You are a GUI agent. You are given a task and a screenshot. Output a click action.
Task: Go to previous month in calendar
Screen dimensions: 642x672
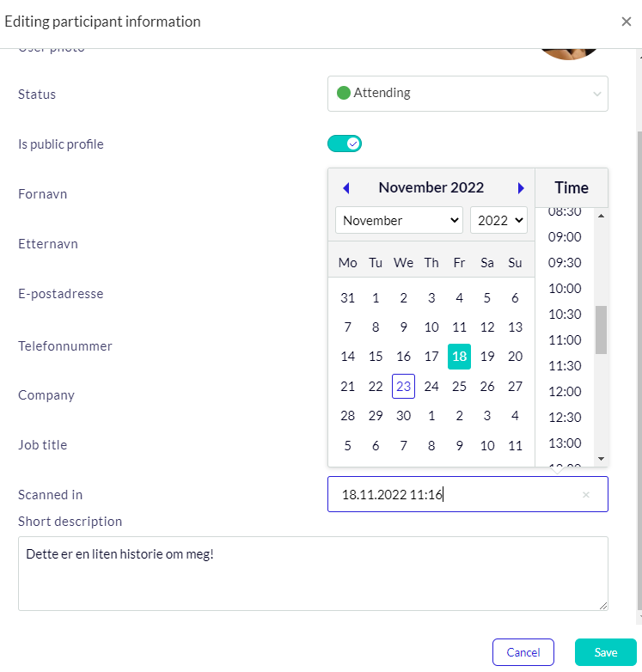(x=345, y=188)
